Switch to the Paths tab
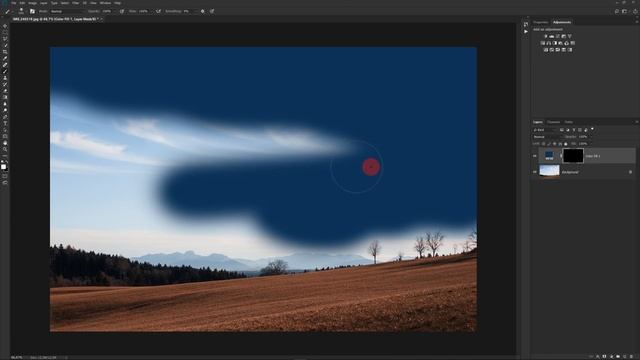This screenshot has height=360, width=640. (569, 122)
